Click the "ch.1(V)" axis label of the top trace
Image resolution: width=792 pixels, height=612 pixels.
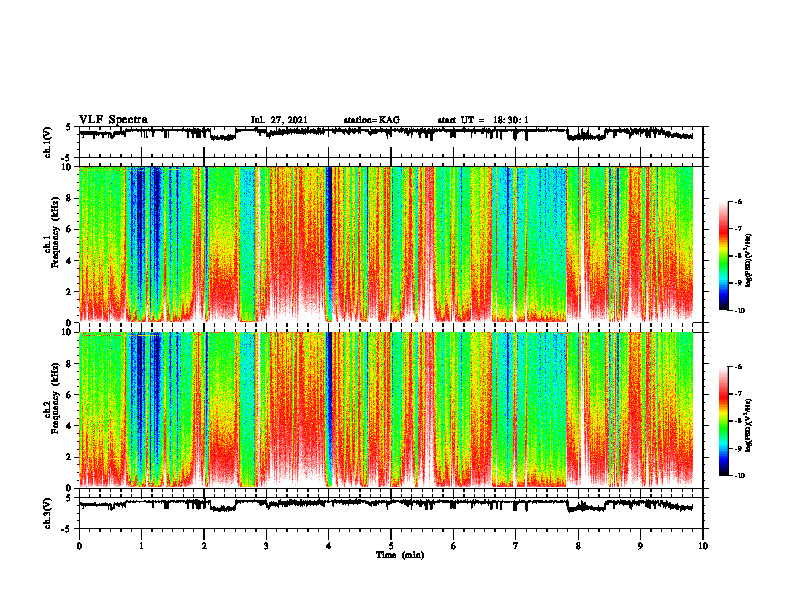(48, 142)
